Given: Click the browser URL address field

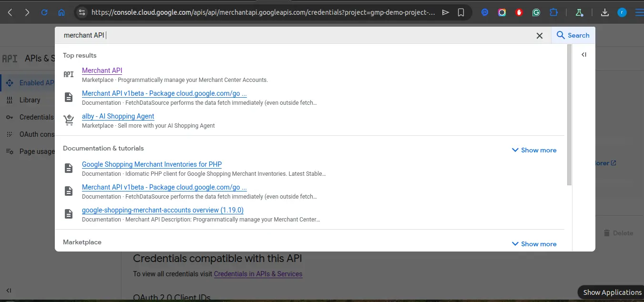Looking at the screenshot, I should click(263, 12).
